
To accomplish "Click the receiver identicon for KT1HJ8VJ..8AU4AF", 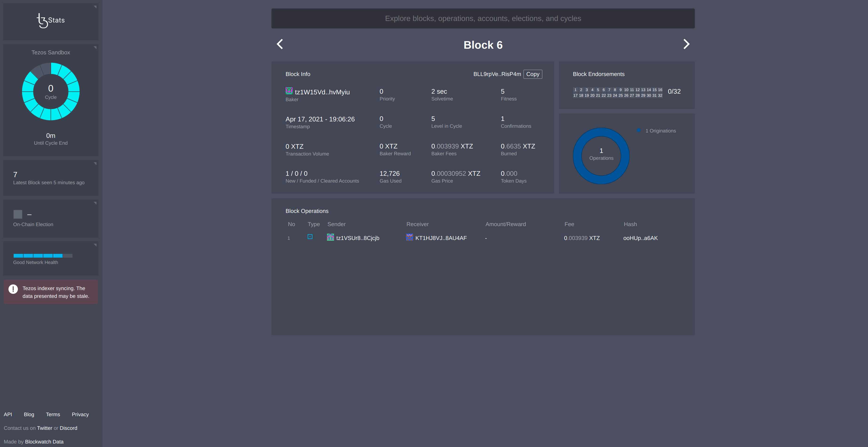I will (409, 237).
